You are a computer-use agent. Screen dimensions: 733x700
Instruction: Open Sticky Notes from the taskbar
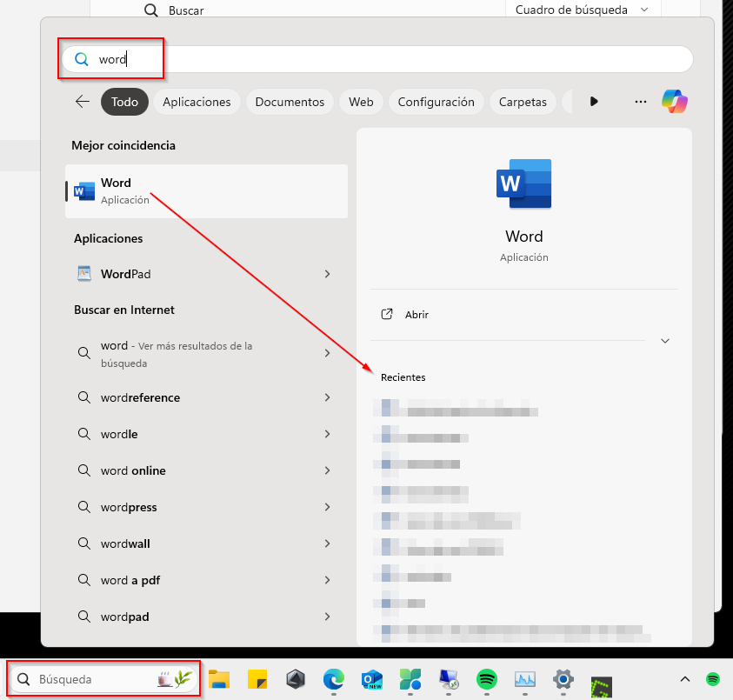257,679
